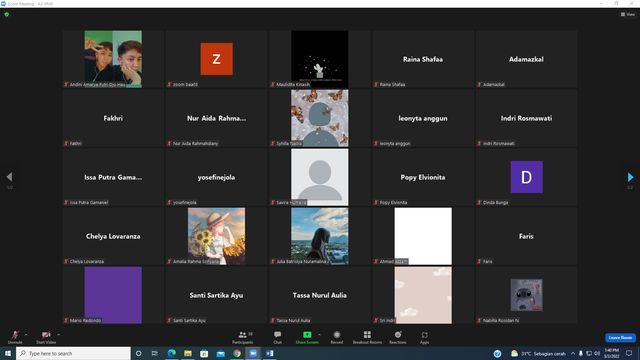Open Task View in taskbar
Image resolution: width=640 pixels, height=360 pixels.
coord(154,353)
